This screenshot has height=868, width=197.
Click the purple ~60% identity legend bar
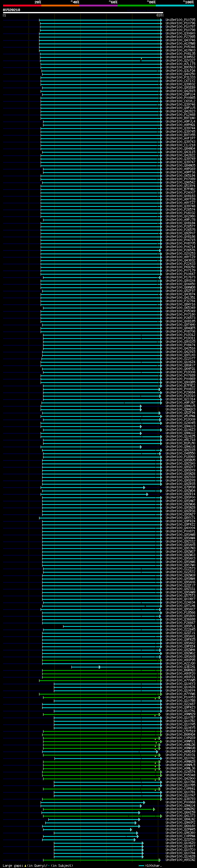(98, 6)
